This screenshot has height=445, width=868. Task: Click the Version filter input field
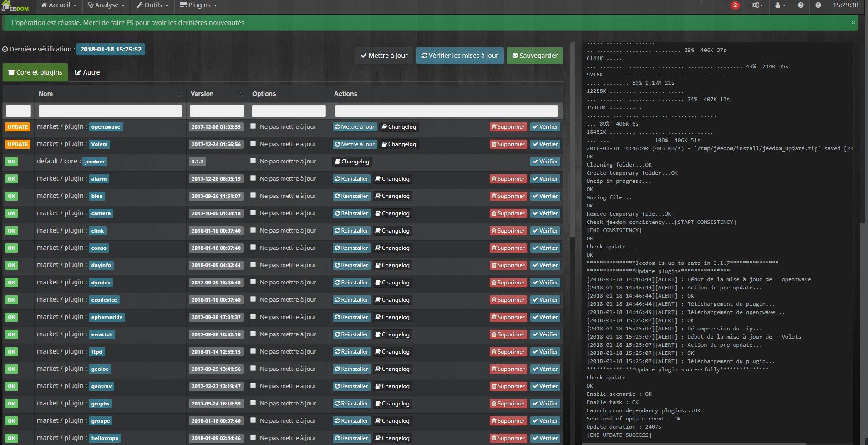(217, 111)
